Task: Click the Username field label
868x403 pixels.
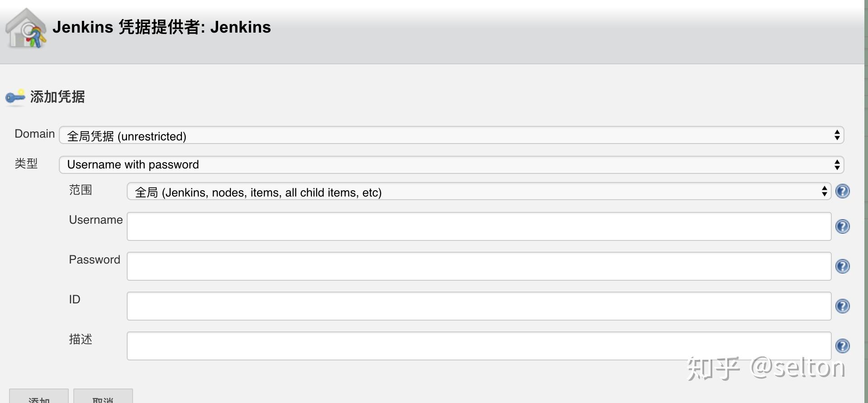Action: pos(95,220)
